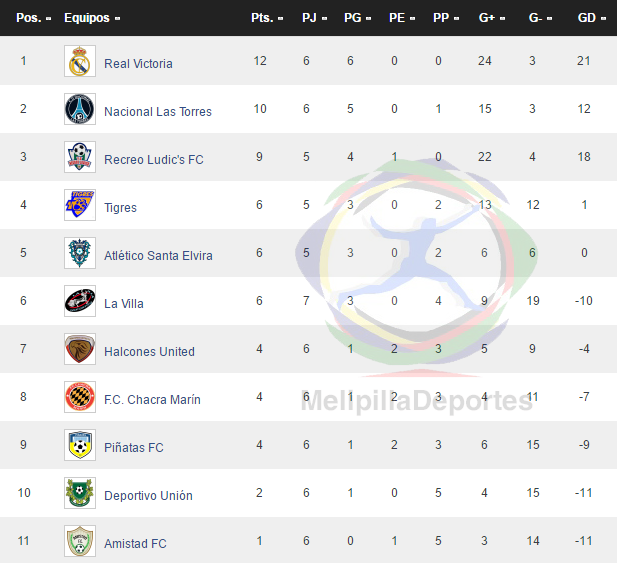This screenshot has height=563, width=617.
Task: Click the Tigres team logo
Action: [80, 206]
